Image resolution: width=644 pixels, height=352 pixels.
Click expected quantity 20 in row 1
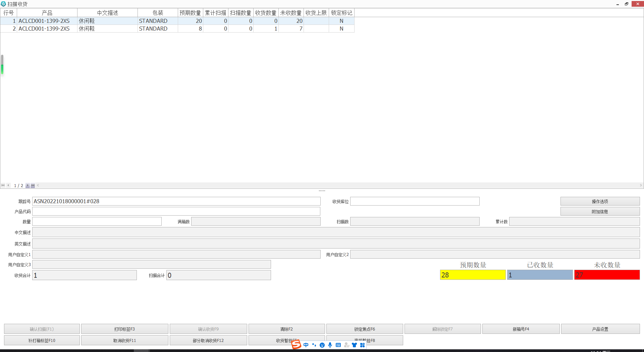191,21
